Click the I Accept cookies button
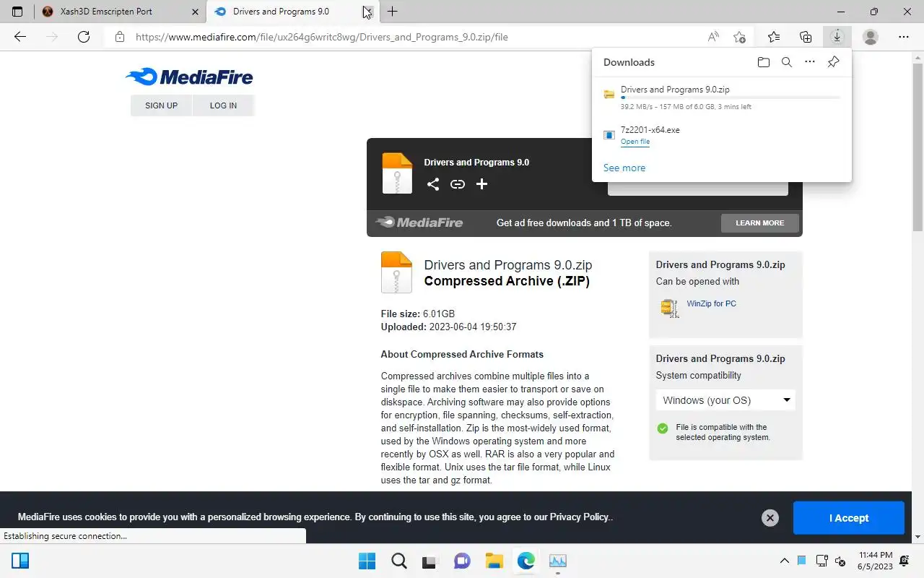This screenshot has width=924, height=578. click(849, 518)
